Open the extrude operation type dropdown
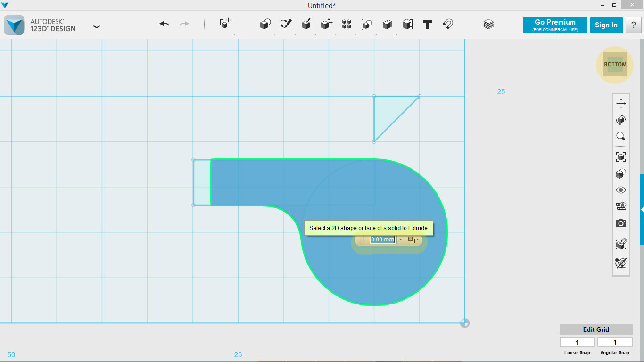Screen dimensions: 644x362 pyautogui.click(x=418, y=239)
